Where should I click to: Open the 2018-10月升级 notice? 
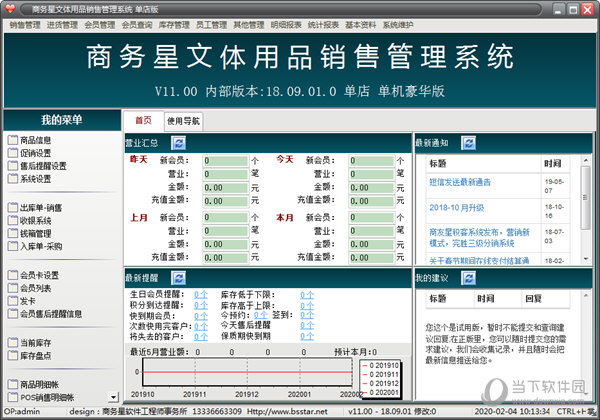coord(457,208)
